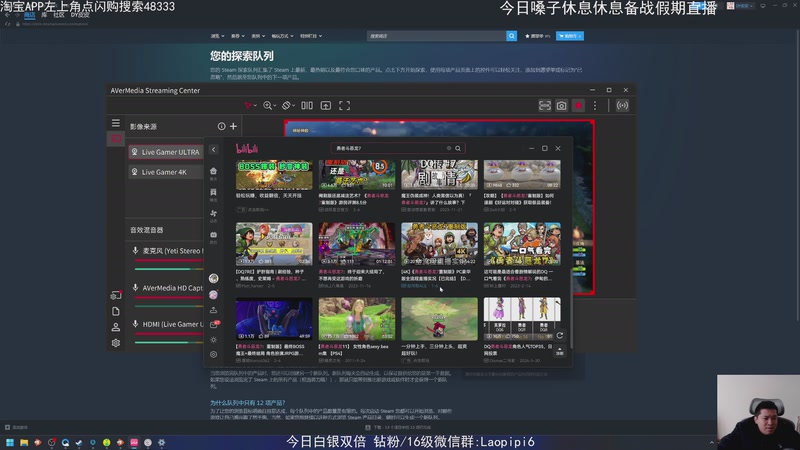Open the character popularity TOP video thumbnail
The width and height of the screenshot is (800, 450).
coord(522,319)
